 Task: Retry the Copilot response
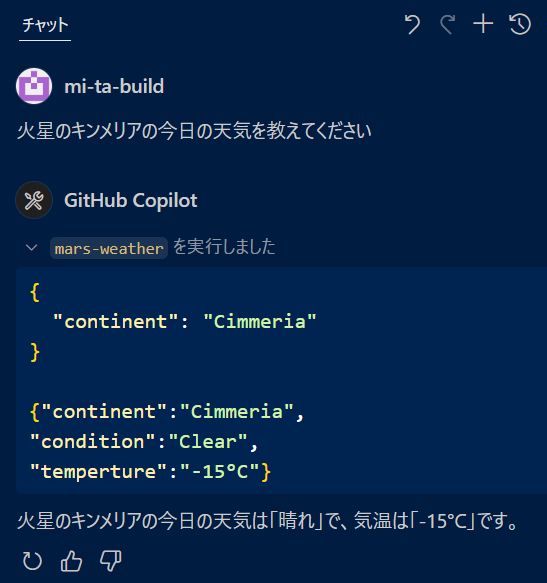[x=32, y=561]
